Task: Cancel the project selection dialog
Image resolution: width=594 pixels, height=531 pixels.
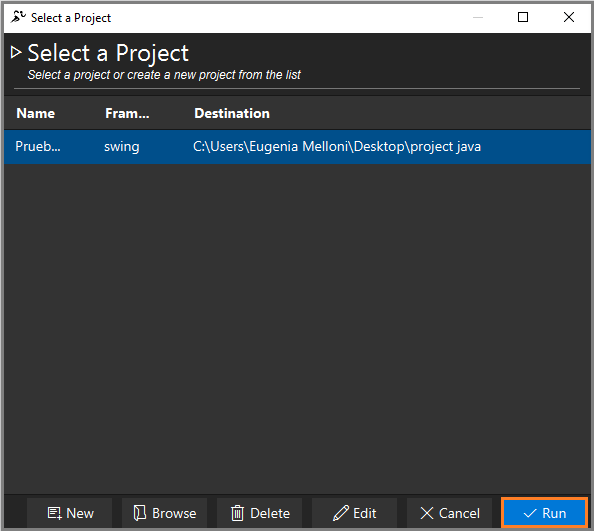Action: pyautogui.click(x=449, y=514)
